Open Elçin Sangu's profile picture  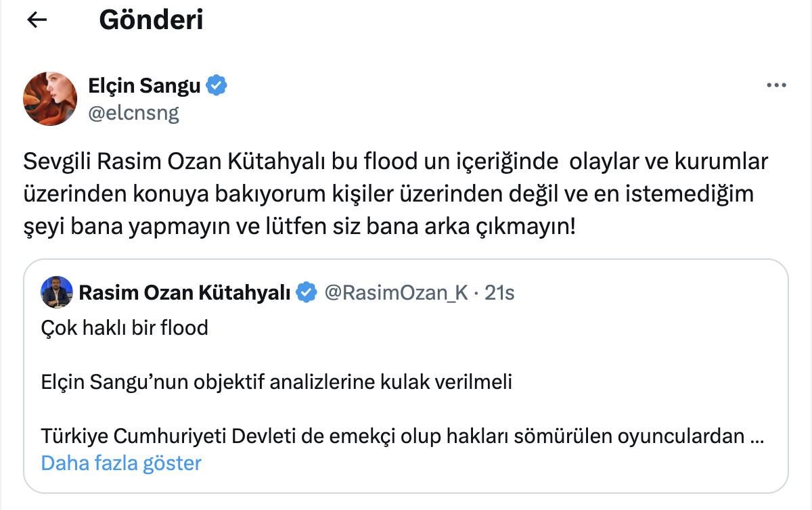(50, 99)
